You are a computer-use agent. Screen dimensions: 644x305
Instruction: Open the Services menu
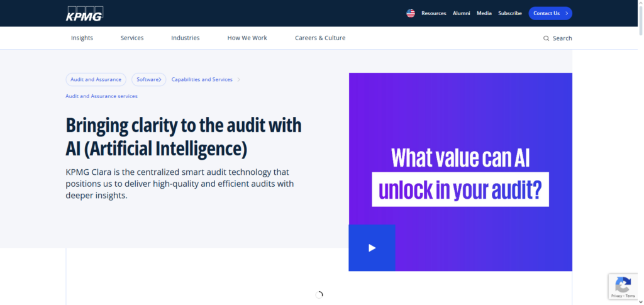132,38
